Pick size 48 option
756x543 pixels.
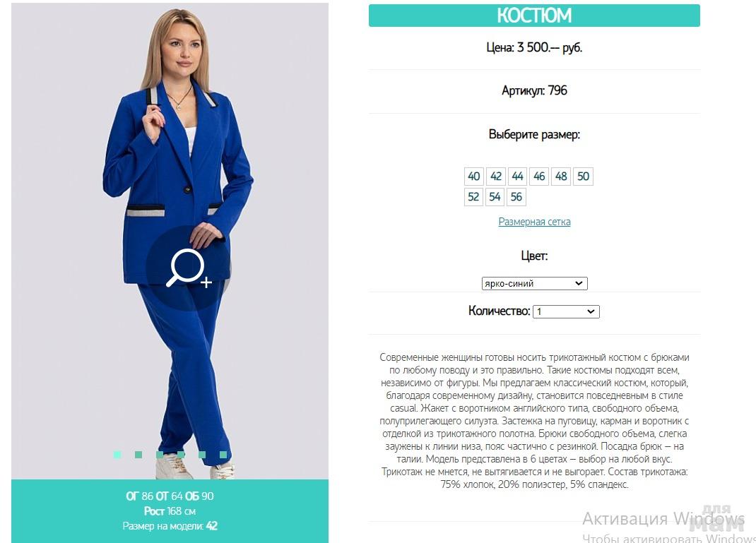pyautogui.click(x=561, y=177)
